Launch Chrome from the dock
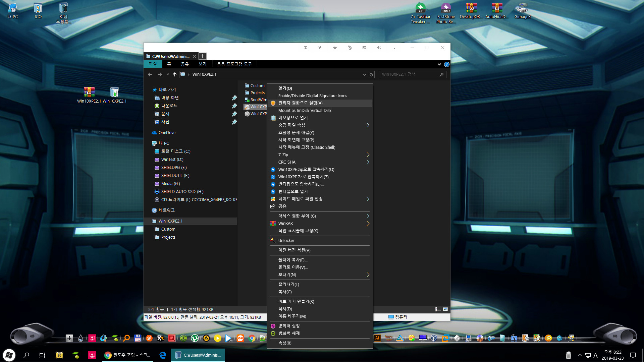Image resolution: width=644 pixels, height=362 pixels. [x=252, y=338]
